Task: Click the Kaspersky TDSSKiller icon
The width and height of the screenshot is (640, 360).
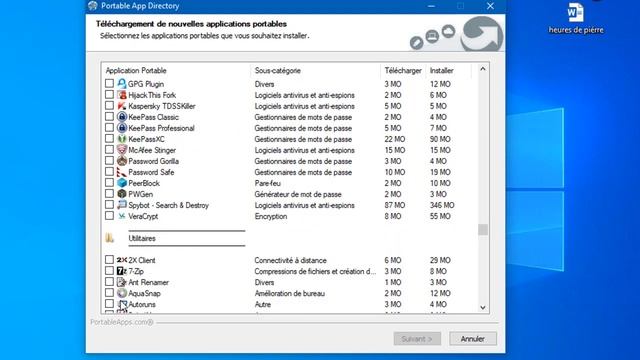Action: (122, 106)
